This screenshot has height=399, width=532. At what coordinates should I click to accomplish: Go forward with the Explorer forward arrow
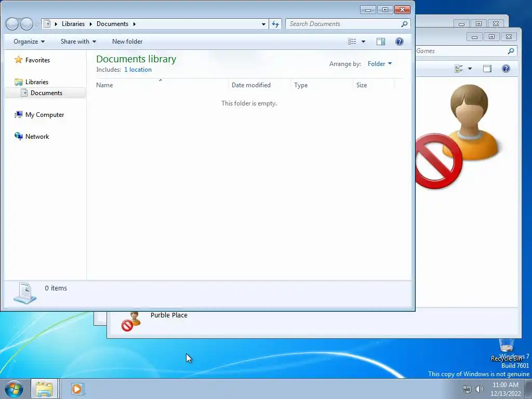click(x=27, y=24)
